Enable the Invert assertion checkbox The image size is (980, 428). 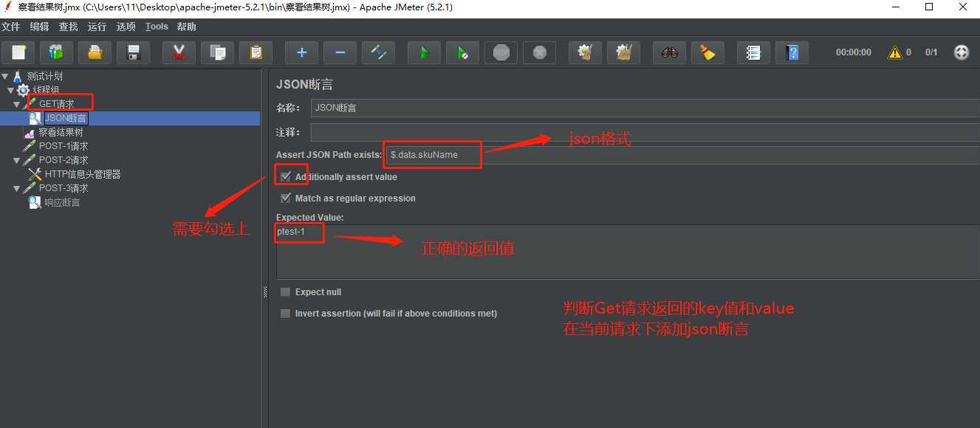coord(286,314)
